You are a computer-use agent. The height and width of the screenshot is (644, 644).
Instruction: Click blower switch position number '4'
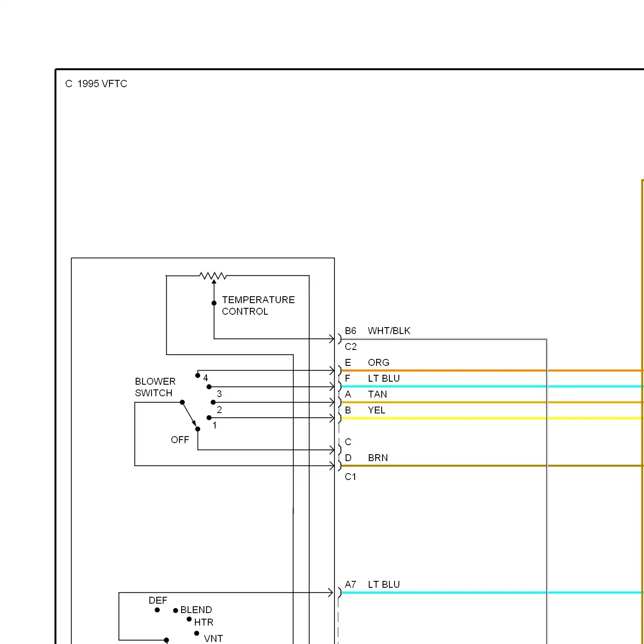click(x=206, y=378)
